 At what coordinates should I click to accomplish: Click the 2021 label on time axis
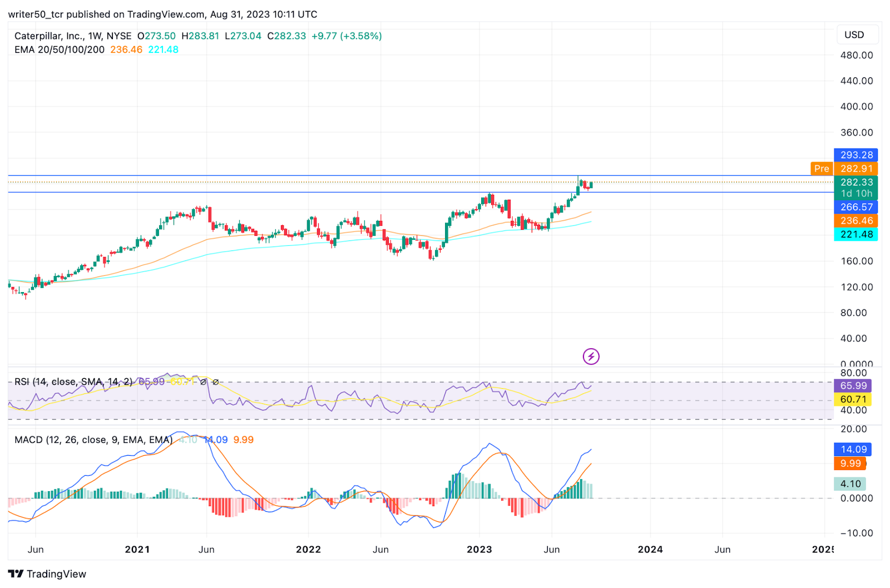[137, 550]
